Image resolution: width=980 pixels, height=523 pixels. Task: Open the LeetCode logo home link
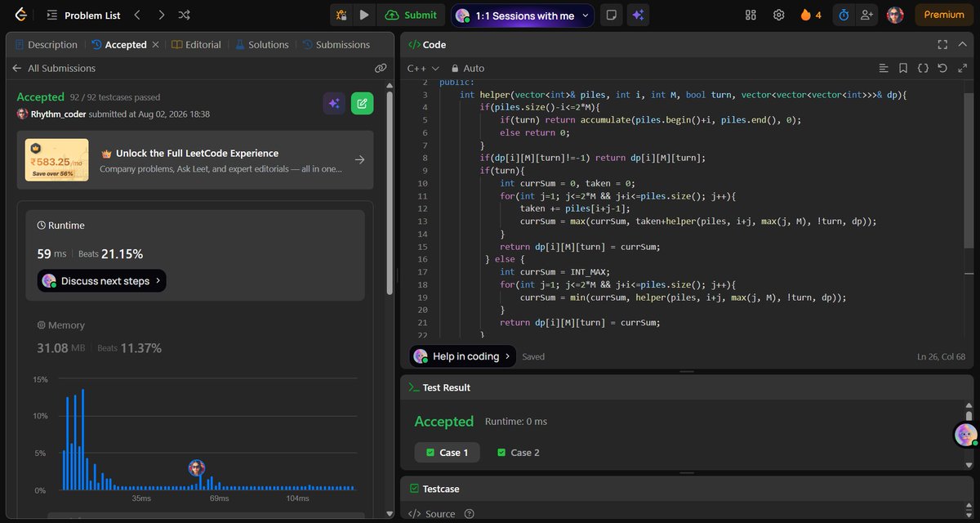pyautogui.click(x=20, y=15)
